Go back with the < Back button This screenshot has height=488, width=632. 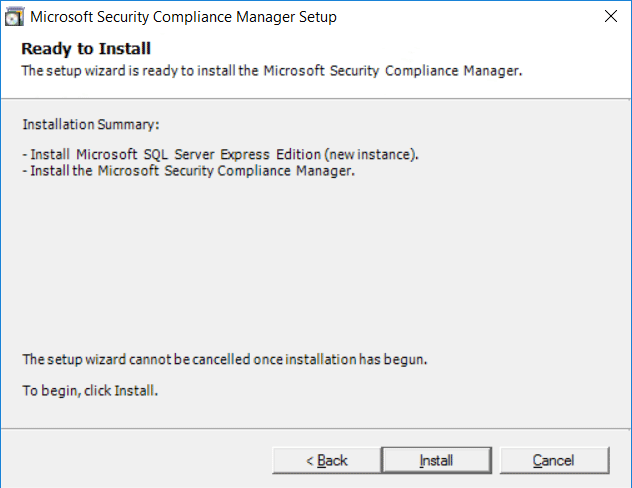(326, 460)
